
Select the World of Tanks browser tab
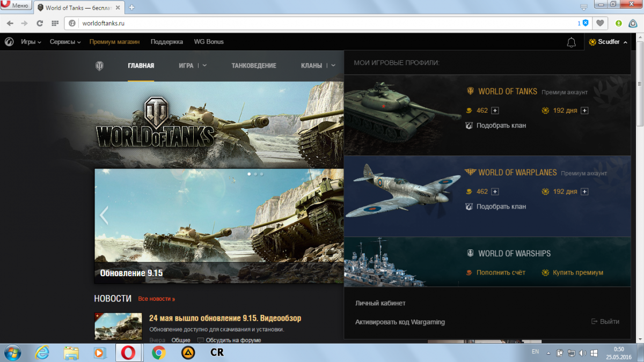(79, 8)
